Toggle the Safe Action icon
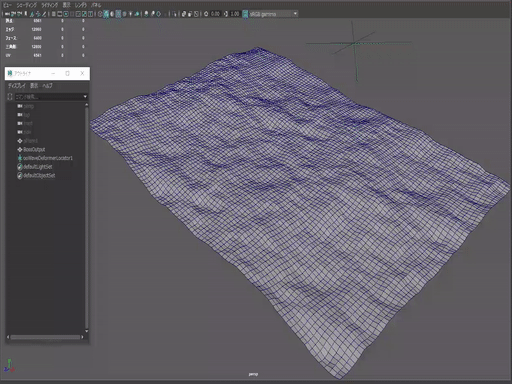The height and width of the screenshot is (384, 512). click(x=84, y=14)
